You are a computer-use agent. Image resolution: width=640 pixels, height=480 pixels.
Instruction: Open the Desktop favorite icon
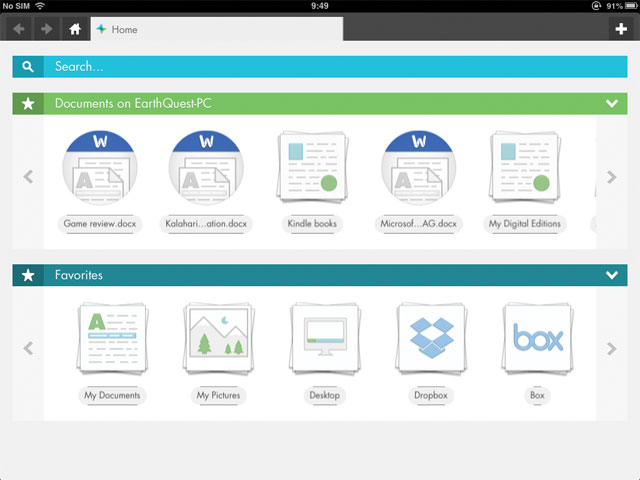pyautogui.click(x=324, y=341)
